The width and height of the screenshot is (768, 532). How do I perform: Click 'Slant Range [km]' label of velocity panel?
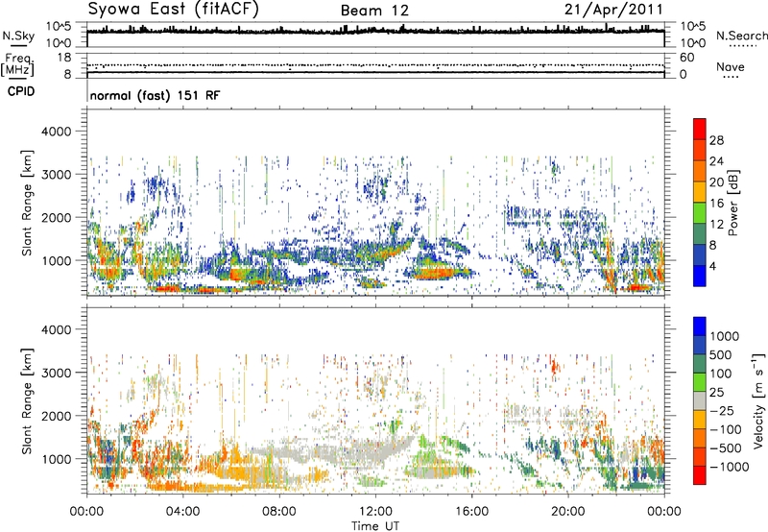click(27, 400)
